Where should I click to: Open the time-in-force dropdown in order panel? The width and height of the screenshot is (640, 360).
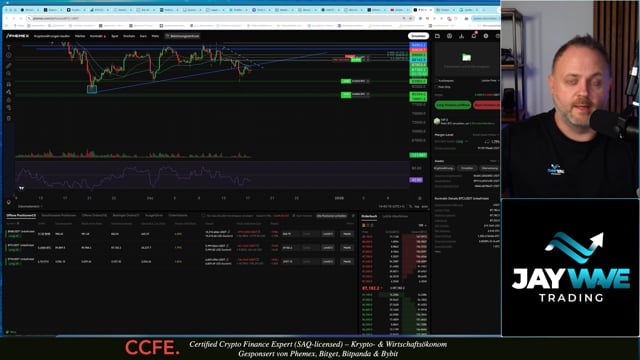click(x=490, y=81)
